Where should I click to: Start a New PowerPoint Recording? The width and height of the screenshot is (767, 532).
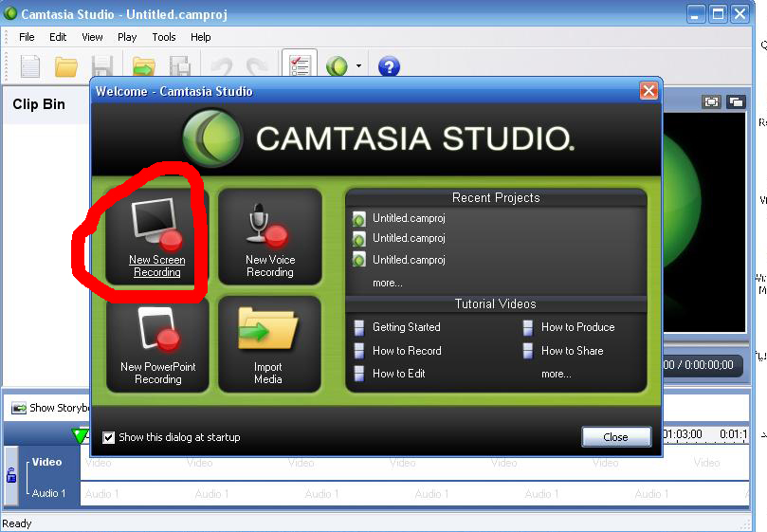tap(157, 345)
